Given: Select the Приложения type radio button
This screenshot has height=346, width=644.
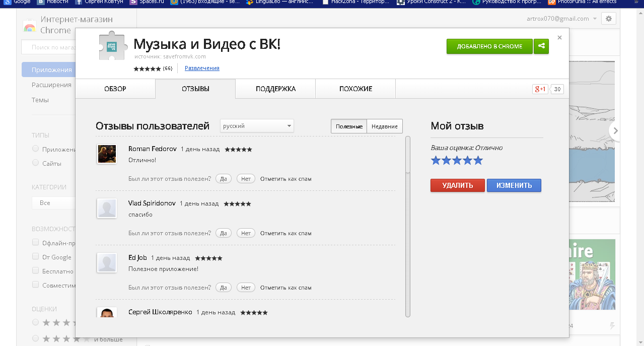Looking at the screenshot, I should coord(35,149).
